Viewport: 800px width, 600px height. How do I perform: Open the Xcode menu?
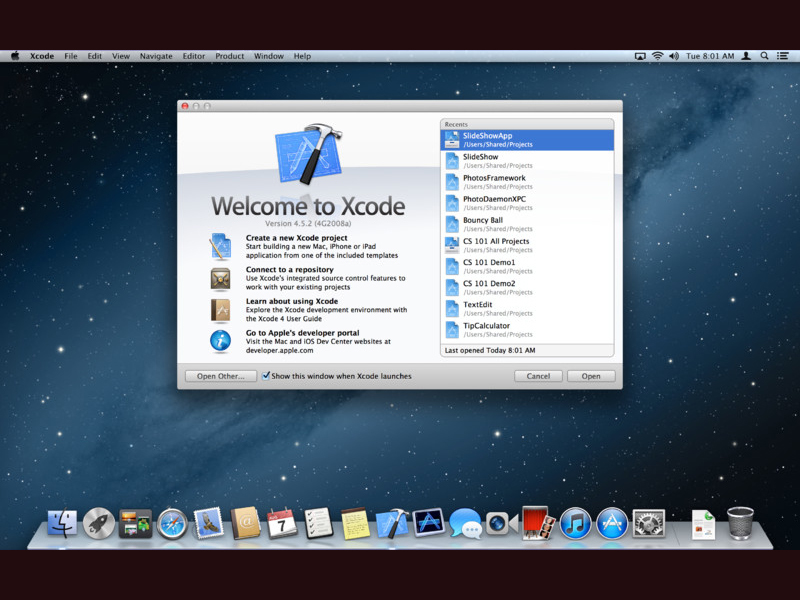(42, 56)
